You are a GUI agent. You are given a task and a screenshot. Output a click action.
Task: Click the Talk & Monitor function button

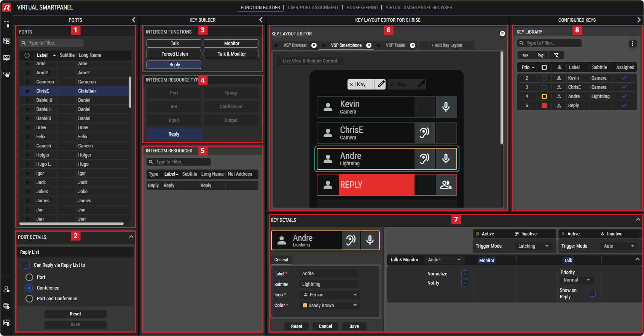coord(231,54)
